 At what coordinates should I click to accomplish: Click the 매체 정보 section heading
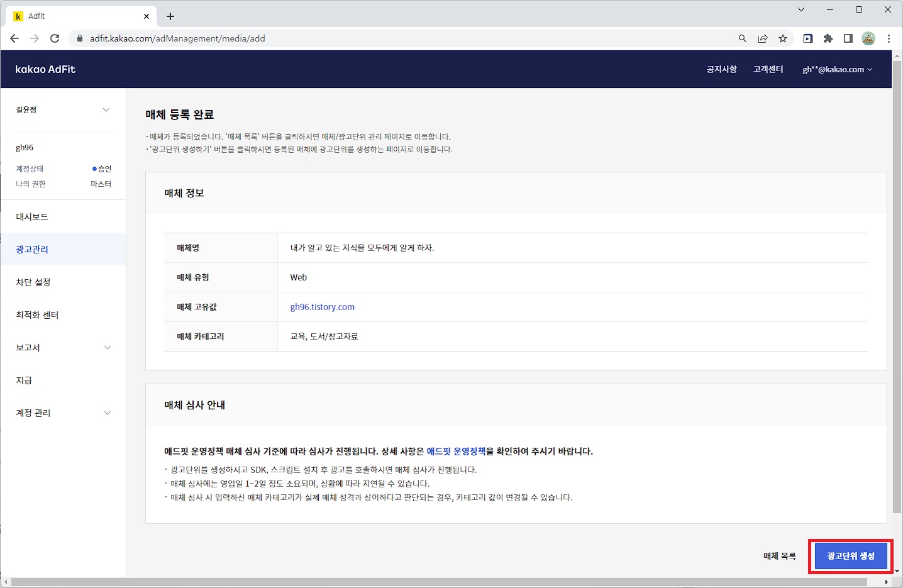(184, 193)
